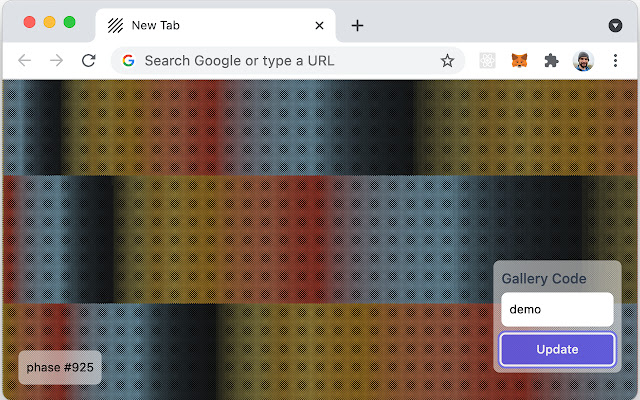
Task: Click the MetaMask fox extension icon
Action: tap(519, 61)
